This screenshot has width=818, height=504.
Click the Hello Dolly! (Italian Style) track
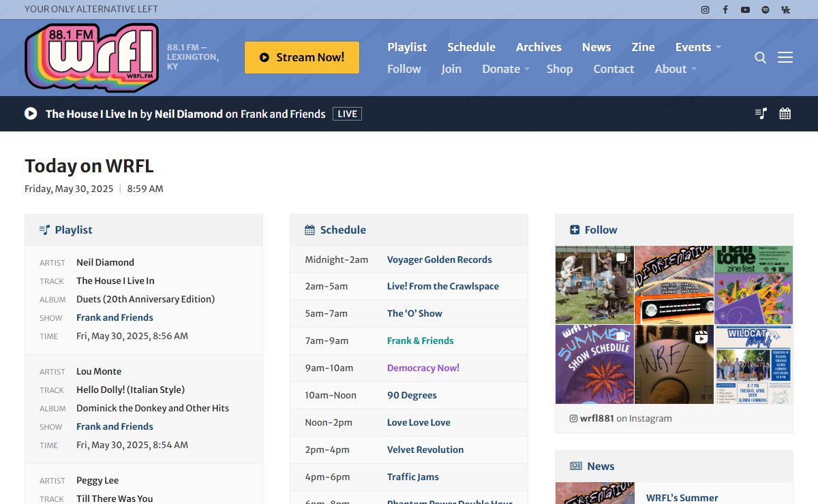pos(130,390)
